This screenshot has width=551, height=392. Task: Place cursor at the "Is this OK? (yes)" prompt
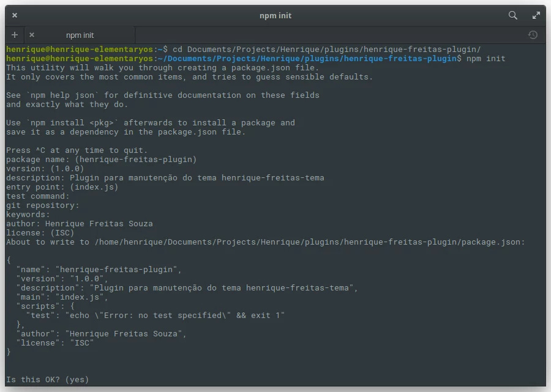click(47, 379)
